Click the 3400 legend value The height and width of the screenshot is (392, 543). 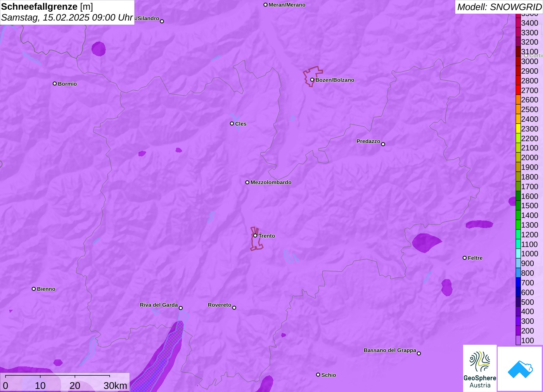coord(530,23)
